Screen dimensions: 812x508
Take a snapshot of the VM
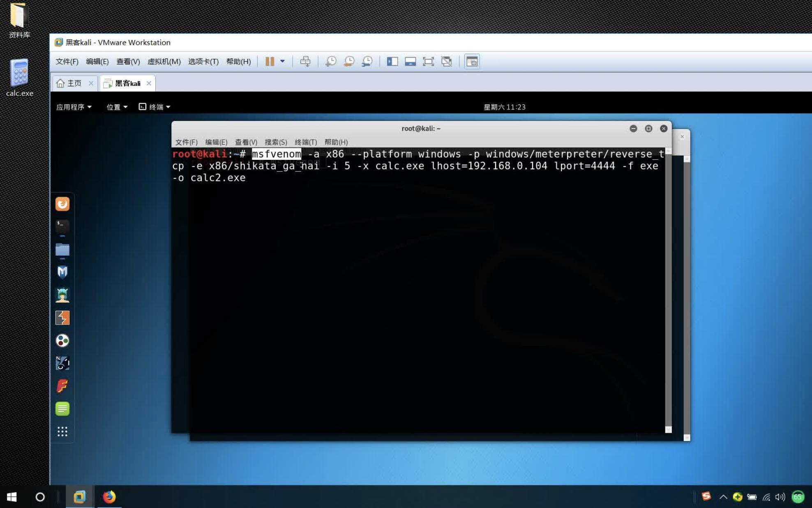click(330, 62)
